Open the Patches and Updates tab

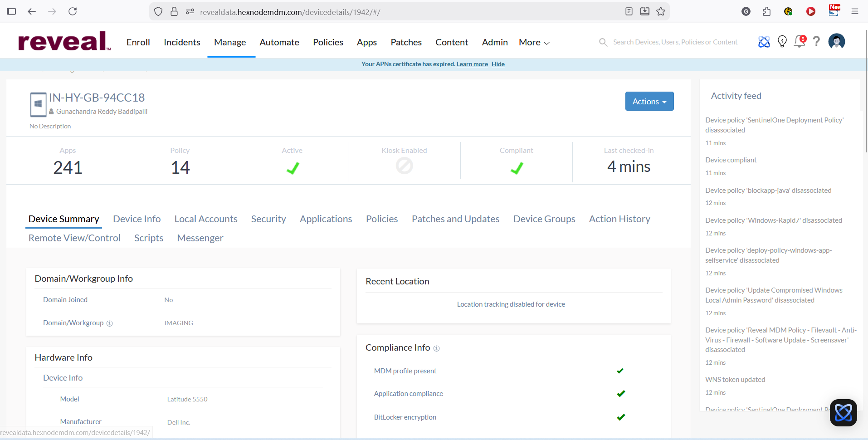pos(455,219)
